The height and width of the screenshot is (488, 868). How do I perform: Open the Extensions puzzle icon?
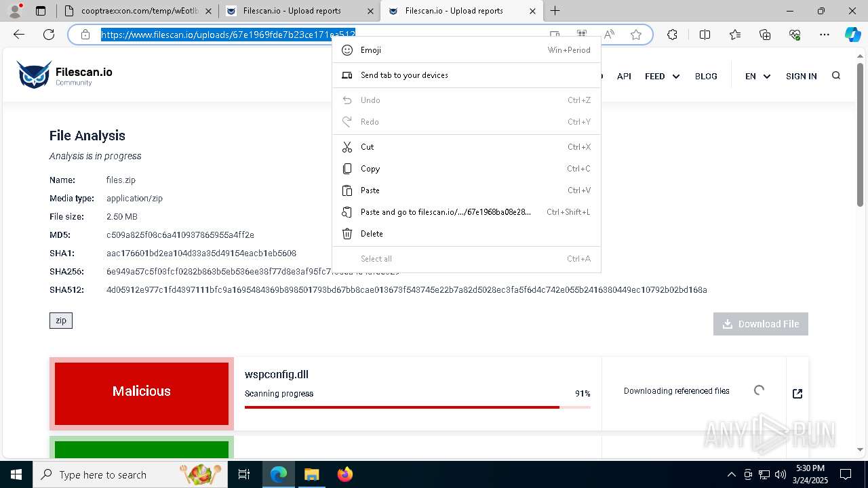(x=672, y=35)
